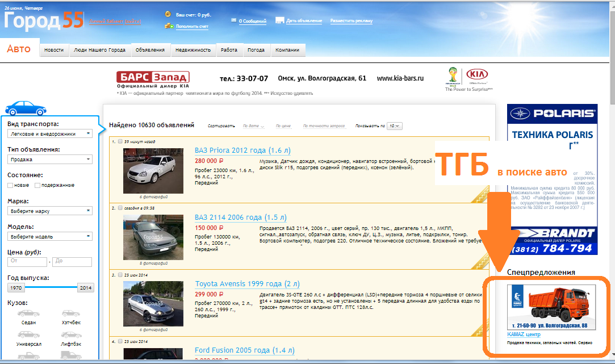Click the price До input field
The height and width of the screenshot is (364, 615).
click(72, 262)
